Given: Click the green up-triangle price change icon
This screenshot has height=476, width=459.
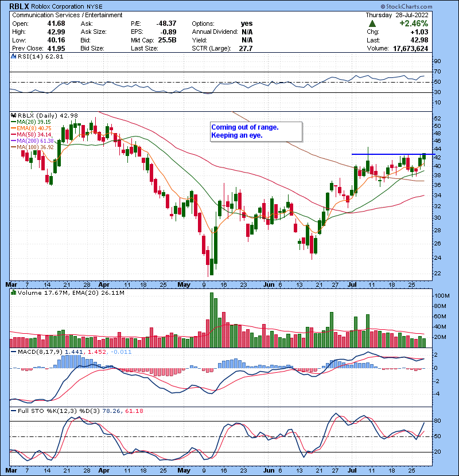Looking at the screenshot, I should point(372,24).
